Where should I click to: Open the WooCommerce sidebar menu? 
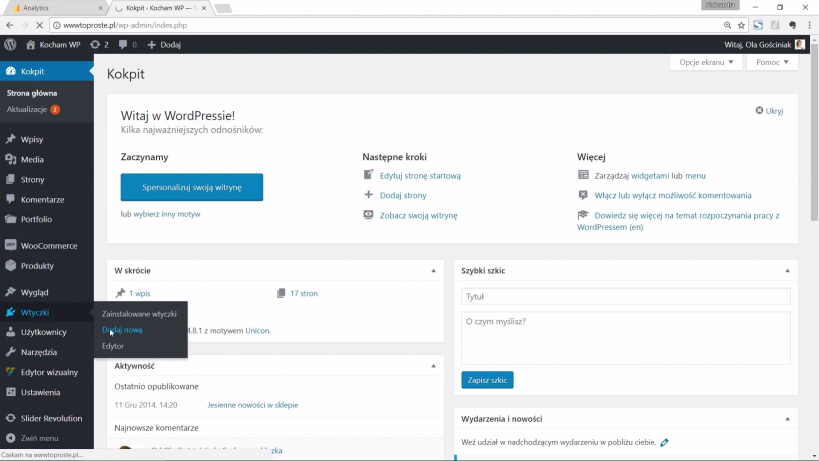point(49,245)
